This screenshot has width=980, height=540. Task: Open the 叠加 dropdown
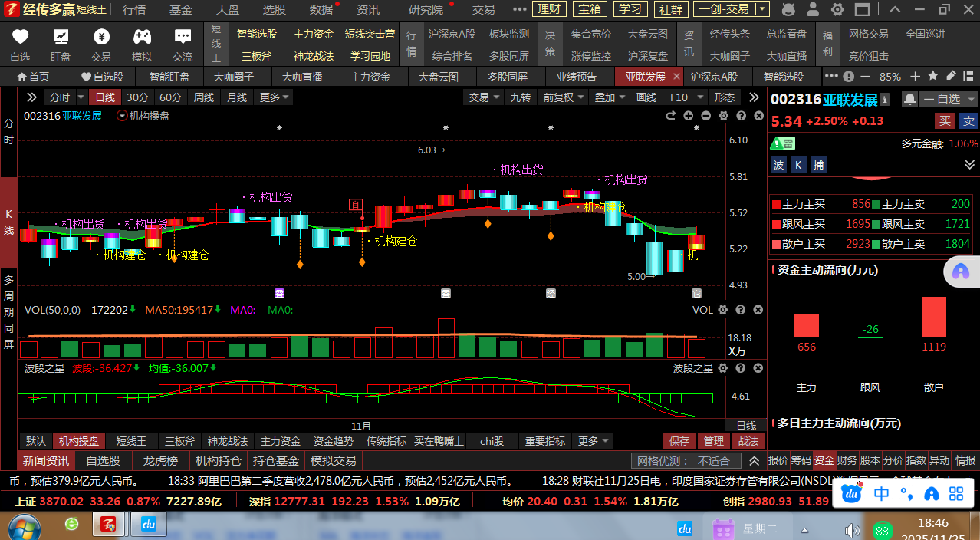pos(611,97)
